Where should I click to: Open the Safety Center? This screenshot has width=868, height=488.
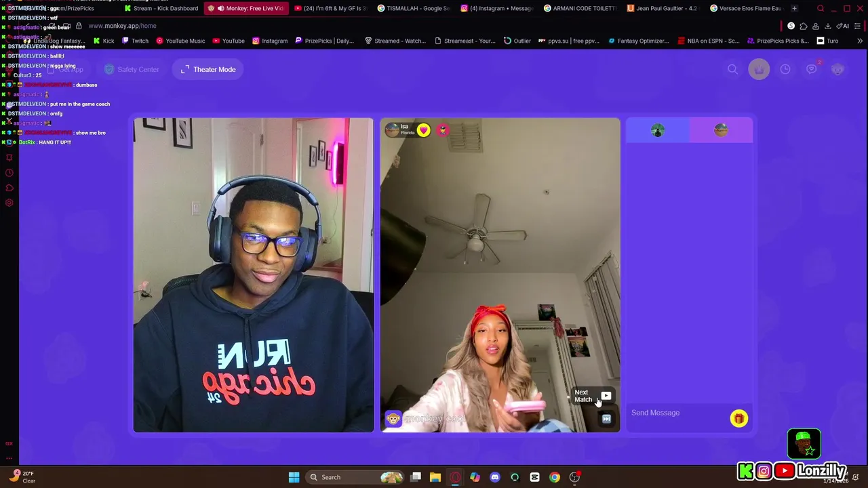point(132,69)
